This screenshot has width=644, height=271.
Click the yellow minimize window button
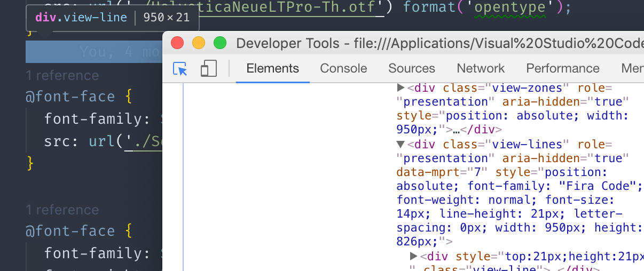(199, 43)
